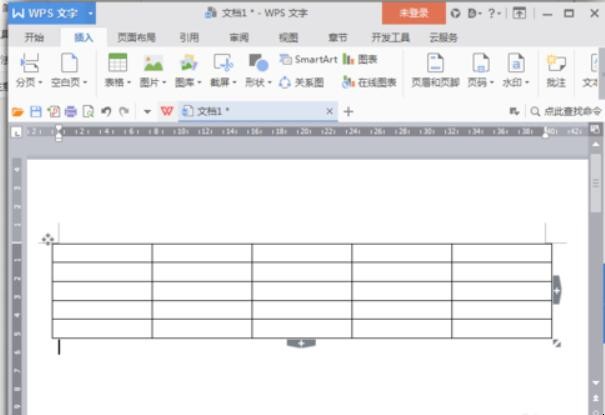Open the Table insert tool
This screenshot has height=415, width=605.
tap(117, 69)
